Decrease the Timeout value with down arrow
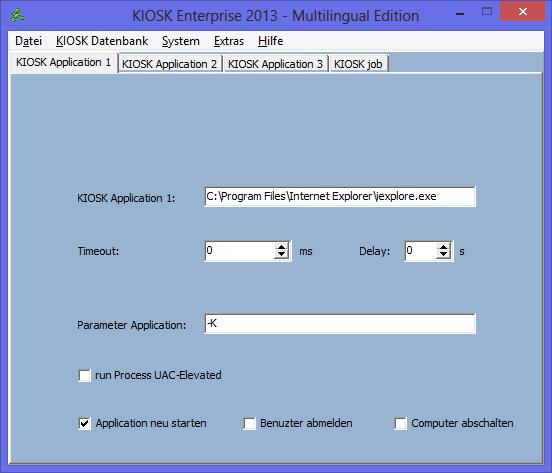The height and width of the screenshot is (473, 552). pyautogui.click(x=281, y=255)
